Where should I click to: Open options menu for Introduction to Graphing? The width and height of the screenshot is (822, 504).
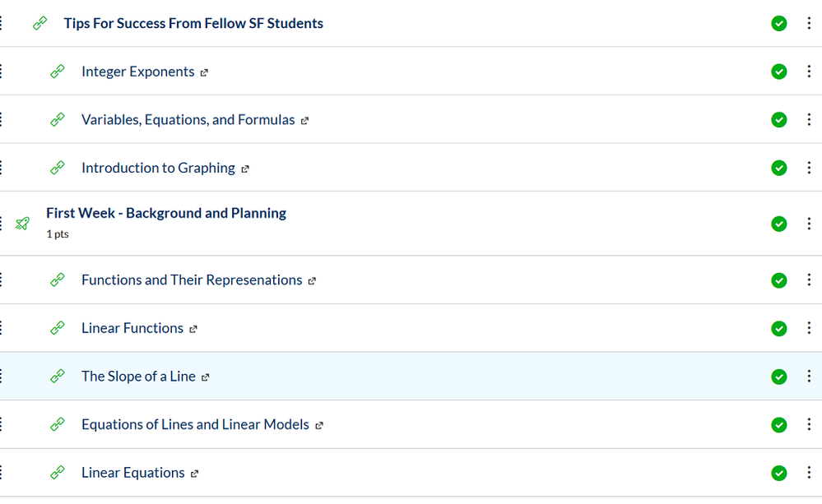click(x=810, y=168)
